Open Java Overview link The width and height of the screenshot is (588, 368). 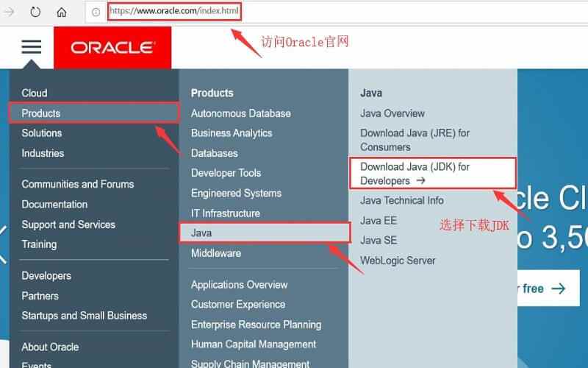pyautogui.click(x=392, y=113)
